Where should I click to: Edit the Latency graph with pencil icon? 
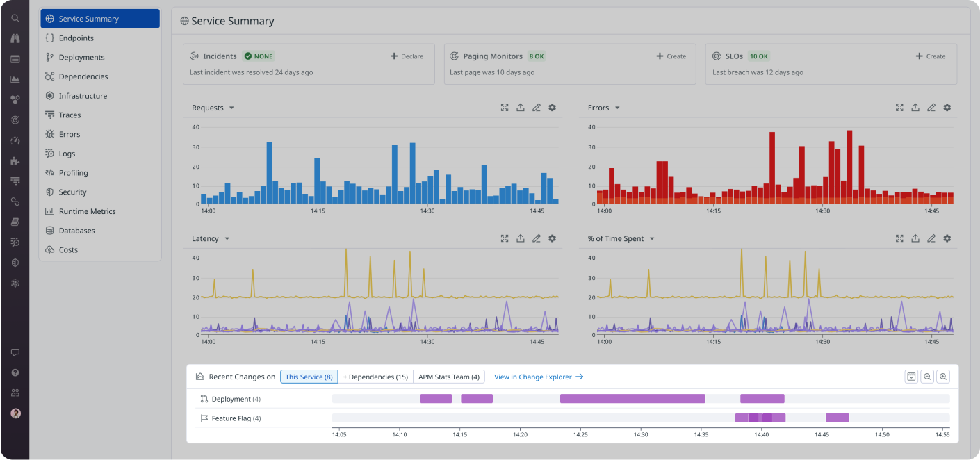[x=537, y=238]
